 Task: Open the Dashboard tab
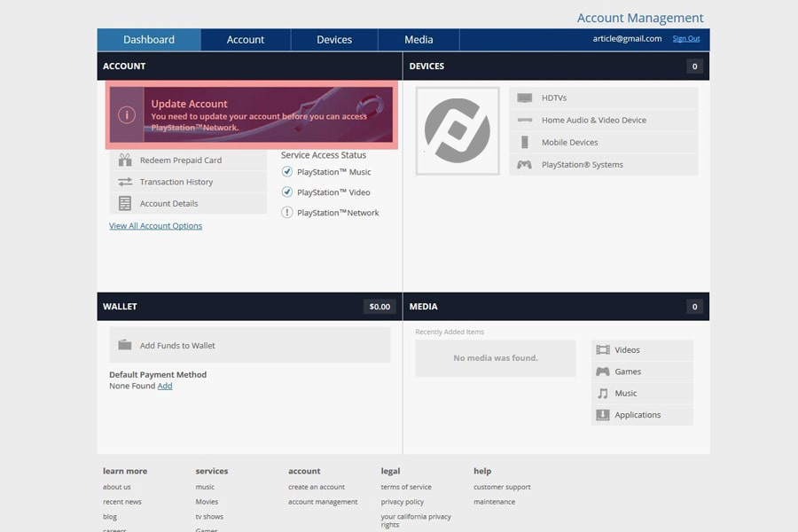click(x=149, y=40)
